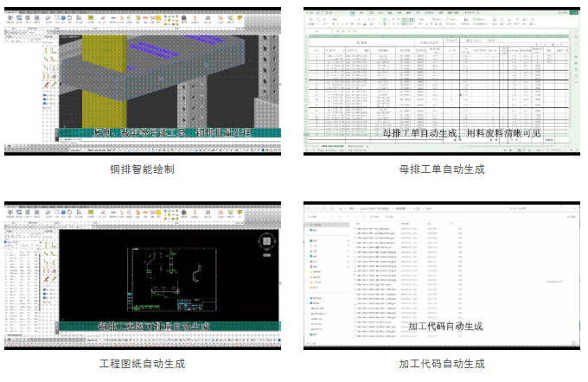Open the 加工代码自动生成 file list thumbnail
Image resolution: width=588 pixels, height=382 pixels.
[442, 276]
